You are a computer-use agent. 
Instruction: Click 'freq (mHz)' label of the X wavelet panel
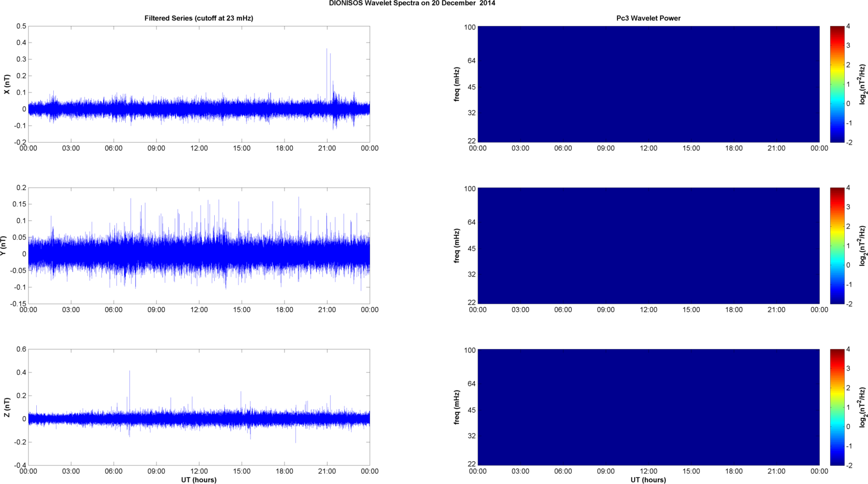457,84
